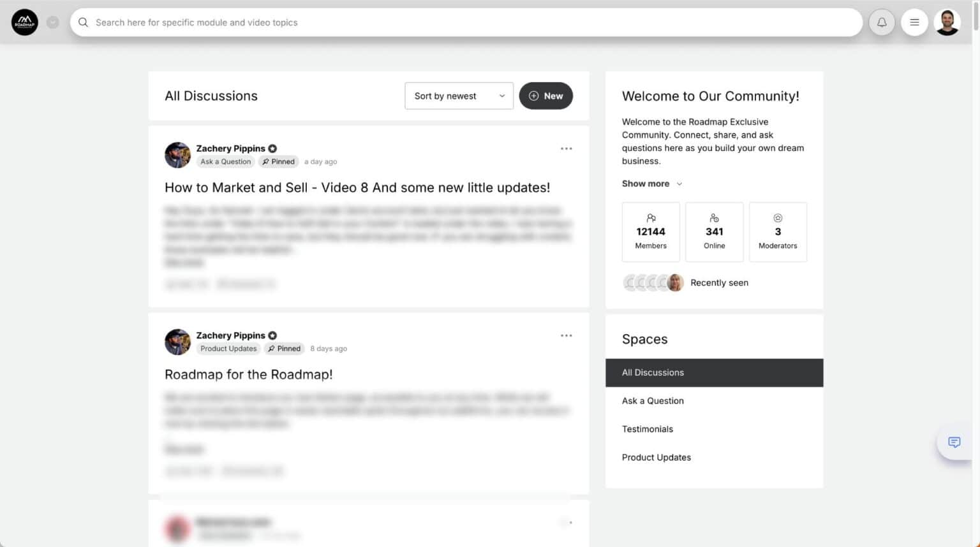This screenshot has width=980, height=547.
Task: Click the New discussion button
Action: pyautogui.click(x=546, y=96)
